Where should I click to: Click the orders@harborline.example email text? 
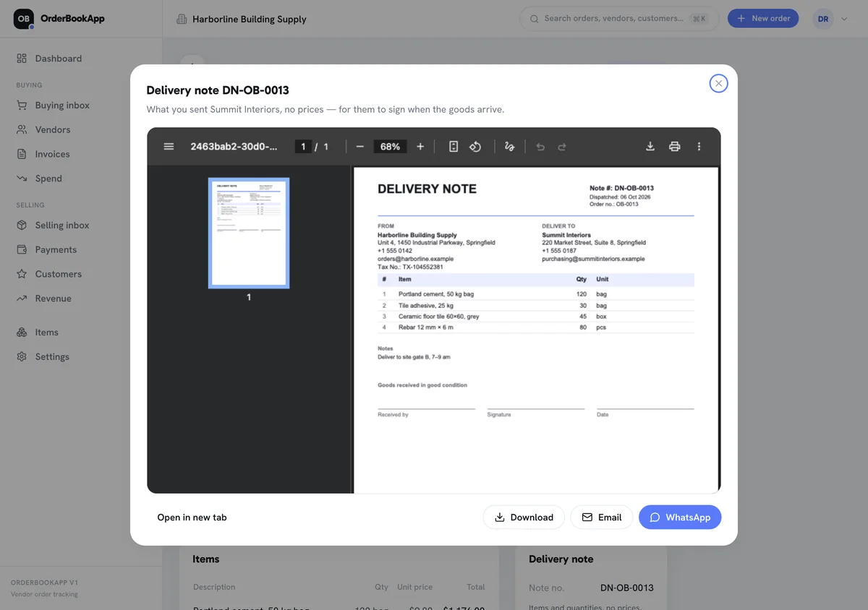(415, 259)
